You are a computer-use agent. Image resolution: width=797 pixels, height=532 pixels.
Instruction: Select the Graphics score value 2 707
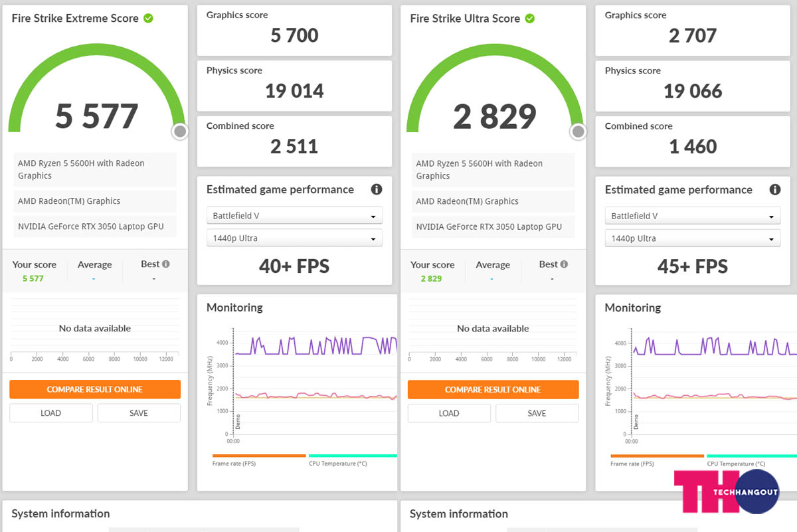coord(693,36)
